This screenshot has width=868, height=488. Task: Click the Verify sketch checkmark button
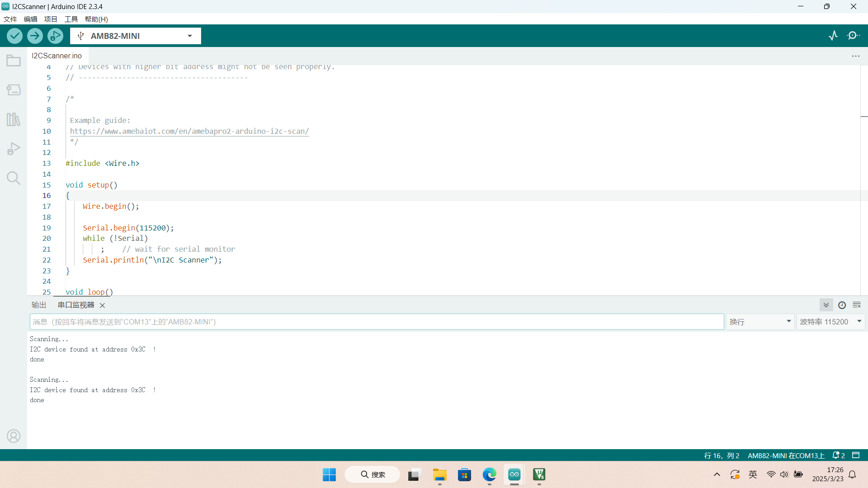(14, 36)
